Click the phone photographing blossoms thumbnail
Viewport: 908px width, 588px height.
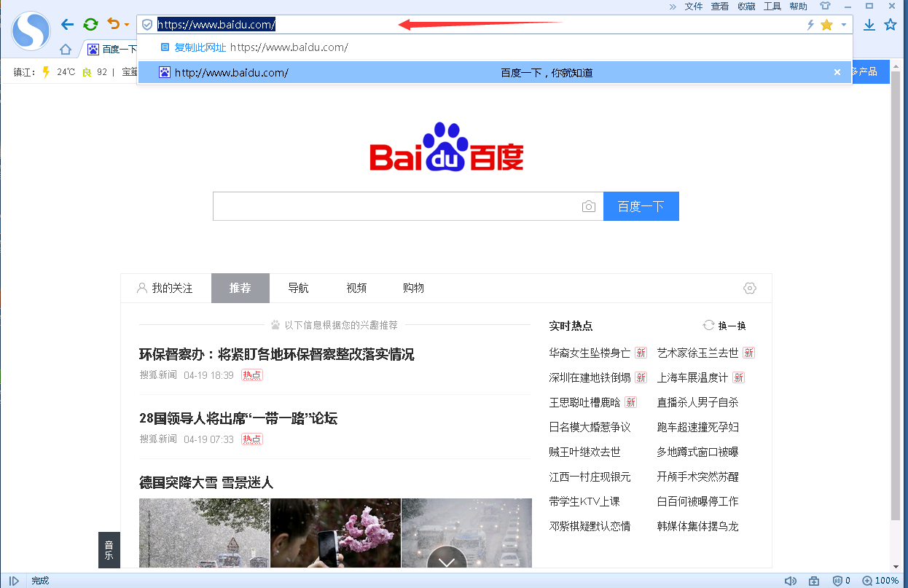pos(335,533)
